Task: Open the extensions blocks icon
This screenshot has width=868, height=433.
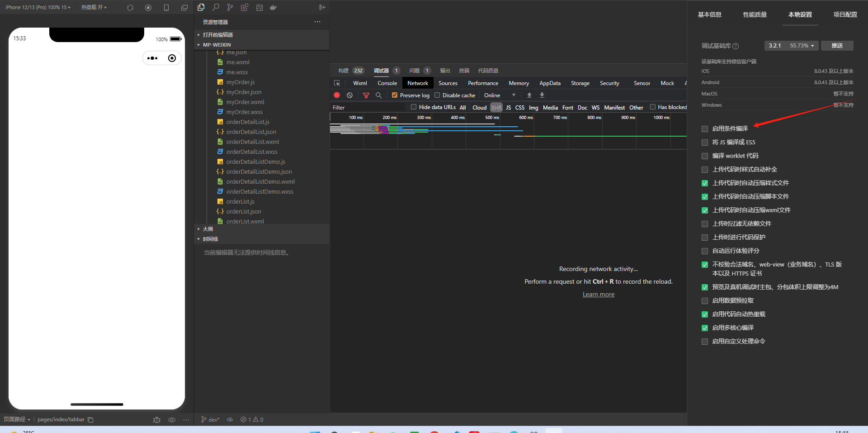Action: (245, 7)
